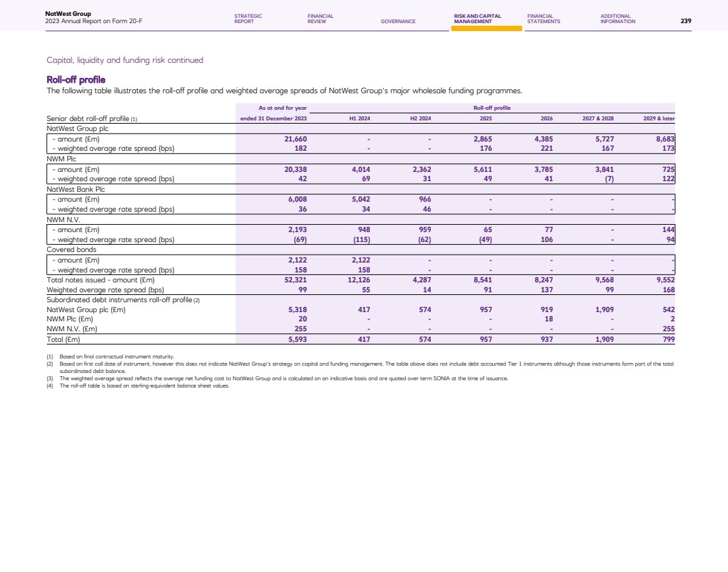
Task: Open the Strategic Report tab
Action: pyautogui.click(x=248, y=19)
